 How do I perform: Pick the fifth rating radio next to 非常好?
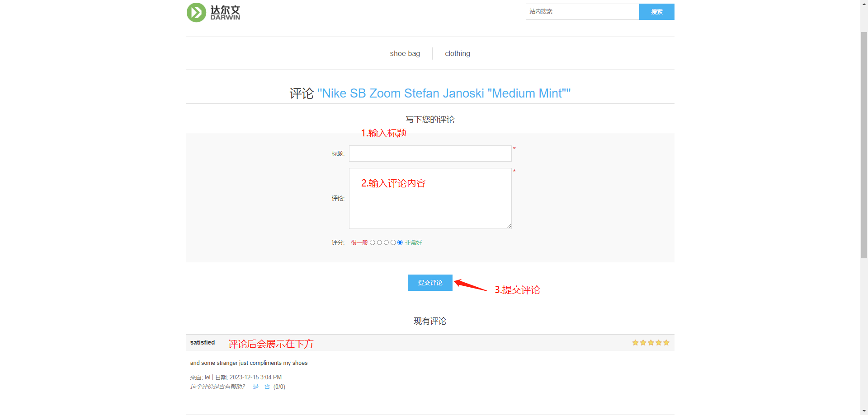[400, 242]
